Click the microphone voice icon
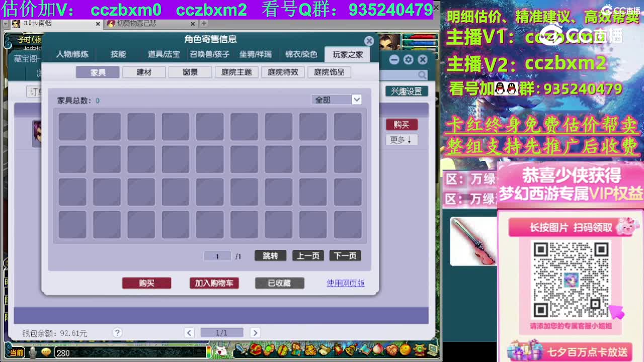 coord(33,352)
